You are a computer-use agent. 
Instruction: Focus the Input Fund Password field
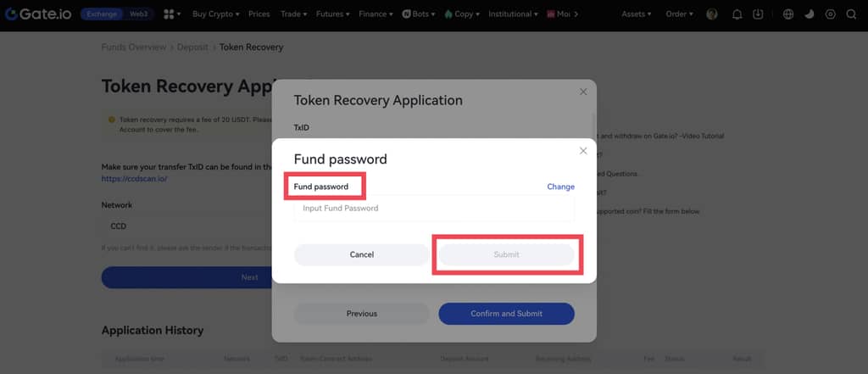[434, 209]
